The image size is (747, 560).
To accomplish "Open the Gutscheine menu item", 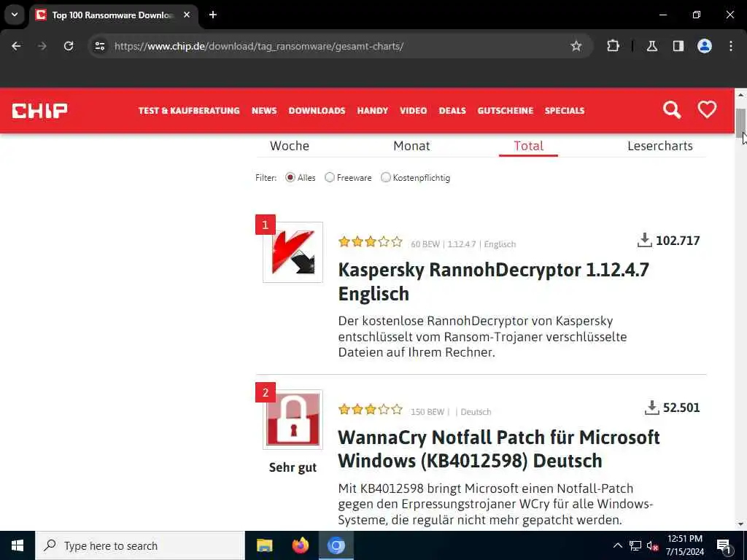I will pos(506,111).
